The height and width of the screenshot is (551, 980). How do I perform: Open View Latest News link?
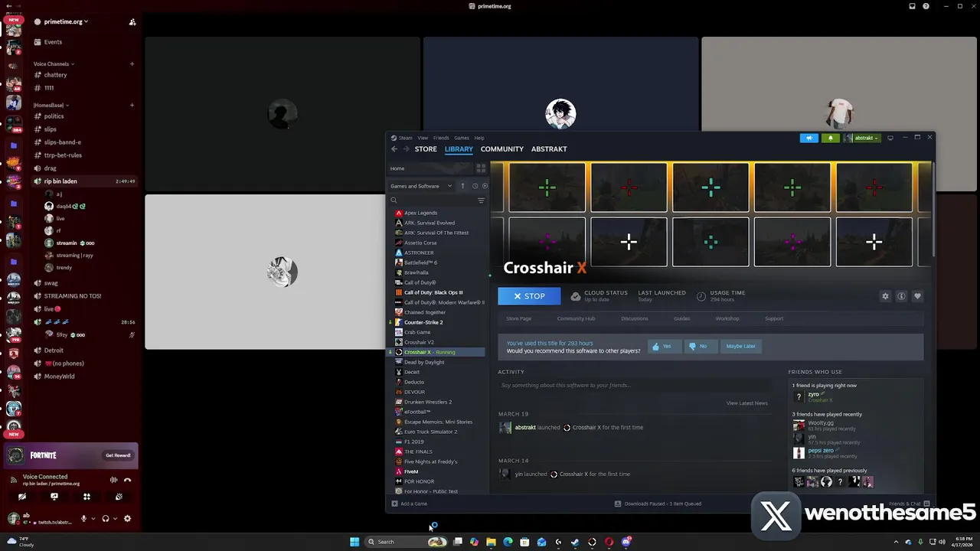(746, 403)
